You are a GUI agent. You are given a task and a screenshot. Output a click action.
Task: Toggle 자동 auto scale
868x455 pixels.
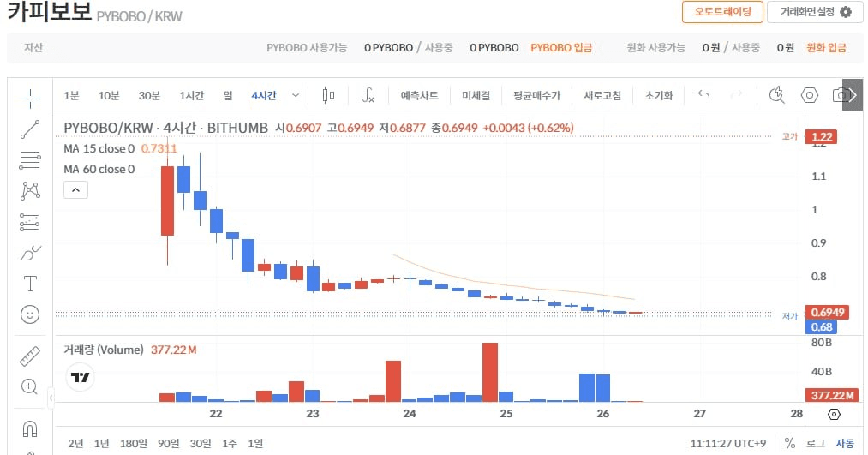(845, 443)
